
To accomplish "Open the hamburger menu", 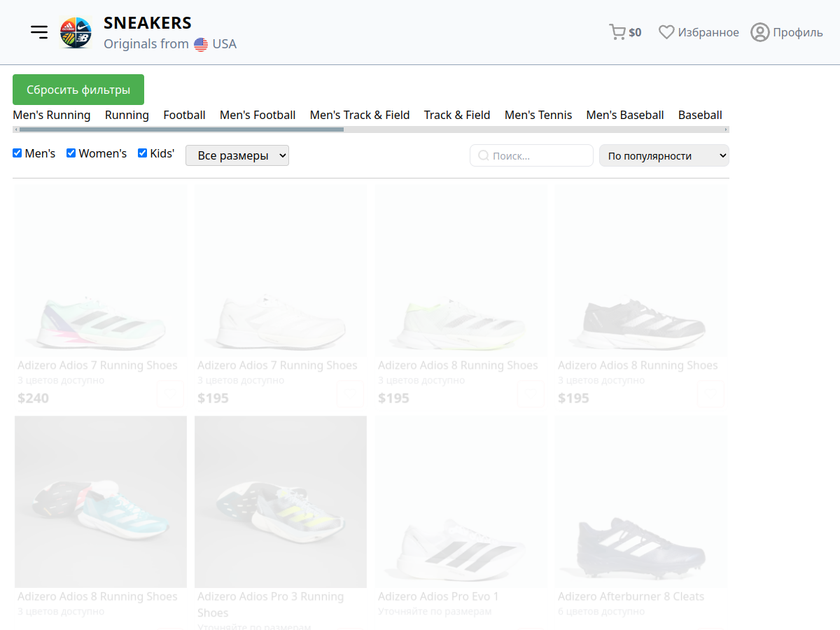I will pyautogui.click(x=39, y=32).
